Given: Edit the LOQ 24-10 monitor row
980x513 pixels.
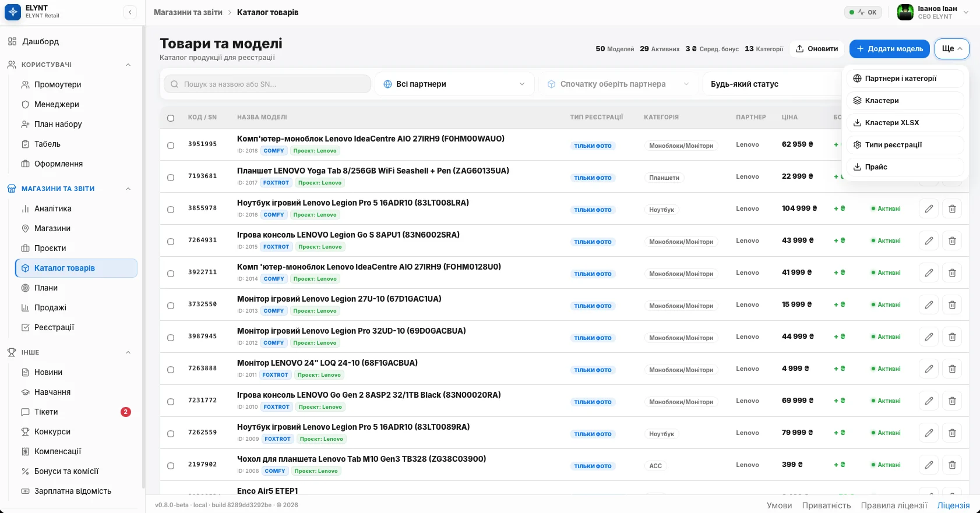Looking at the screenshot, I should (929, 369).
